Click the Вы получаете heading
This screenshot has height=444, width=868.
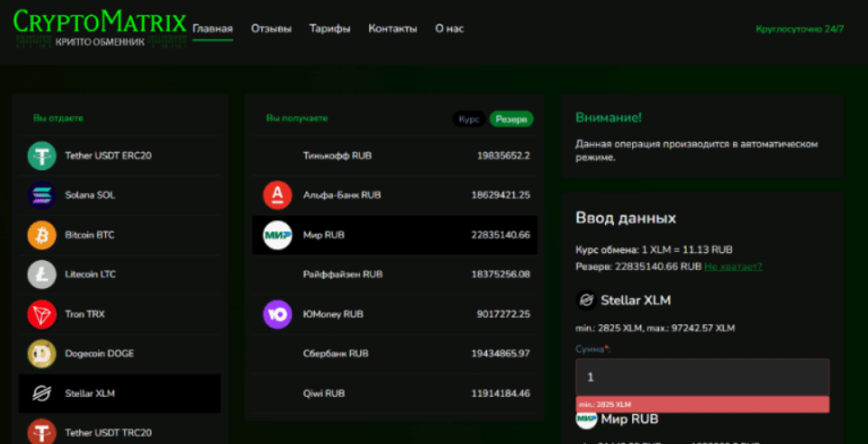pos(297,119)
